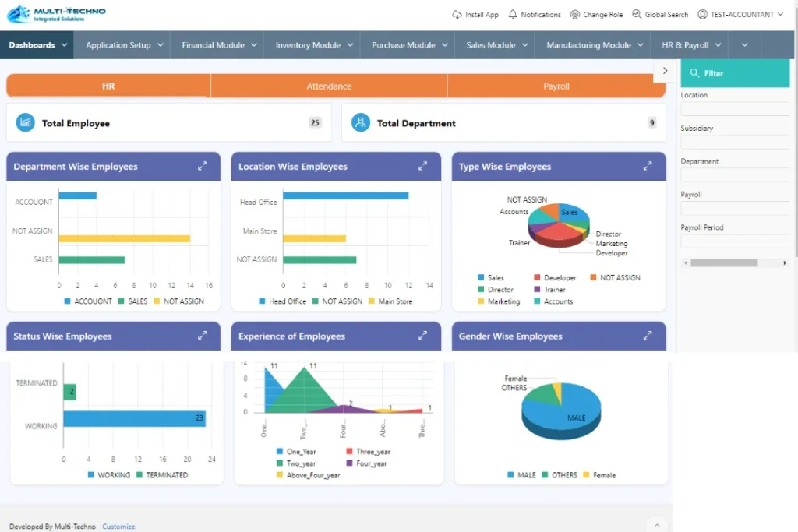The height and width of the screenshot is (532, 798).
Task: Click the Total Employee chart icon
Action: pos(26,122)
